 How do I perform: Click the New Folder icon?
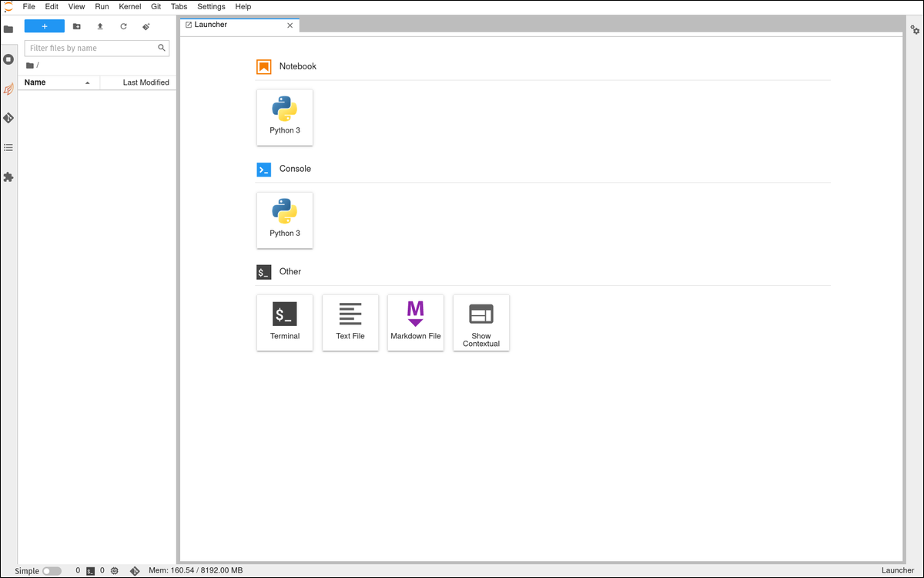(77, 26)
